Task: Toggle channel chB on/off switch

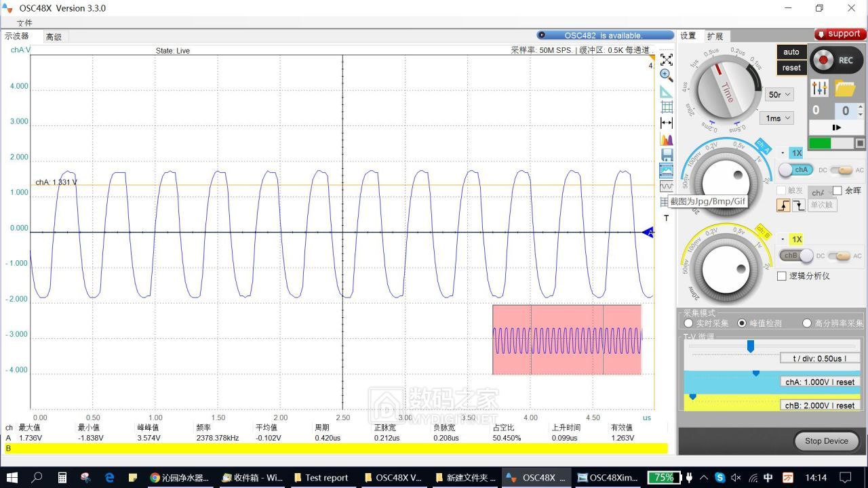Action: pos(795,256)
